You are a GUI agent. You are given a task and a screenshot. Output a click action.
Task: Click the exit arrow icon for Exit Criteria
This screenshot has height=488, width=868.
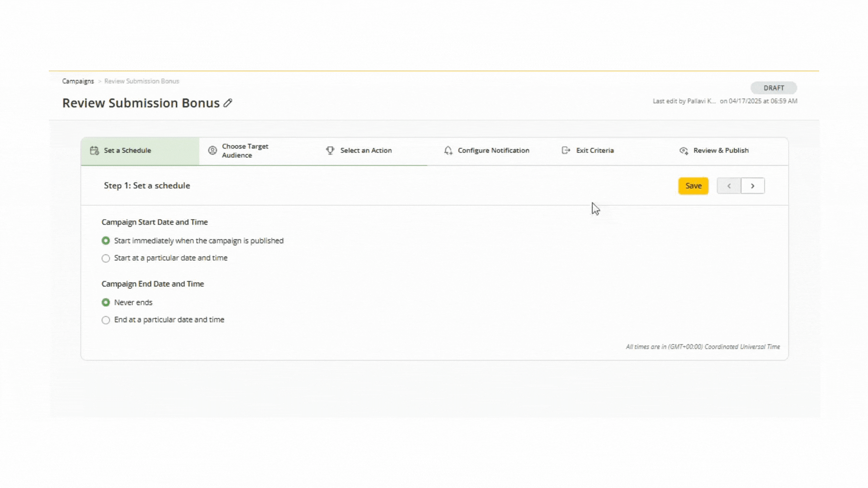pos(566,150)
